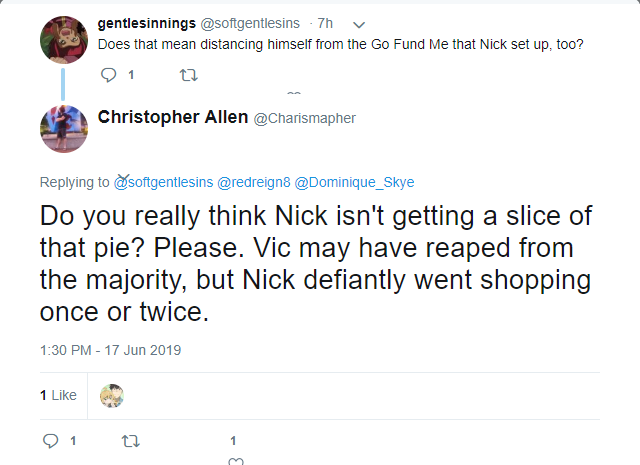
Task: Click the retweet icon under the gentlesinnings tweet
Action: pyautogui.click(x=189, y=75)
